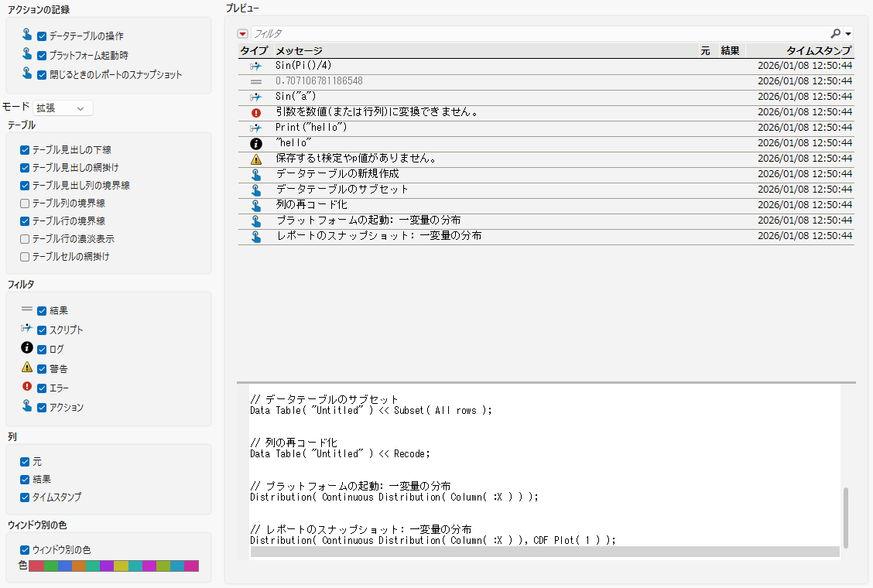Screen dimensions: 873x588
Task: Click result equals icon in filter section
Action: (27, 309)
